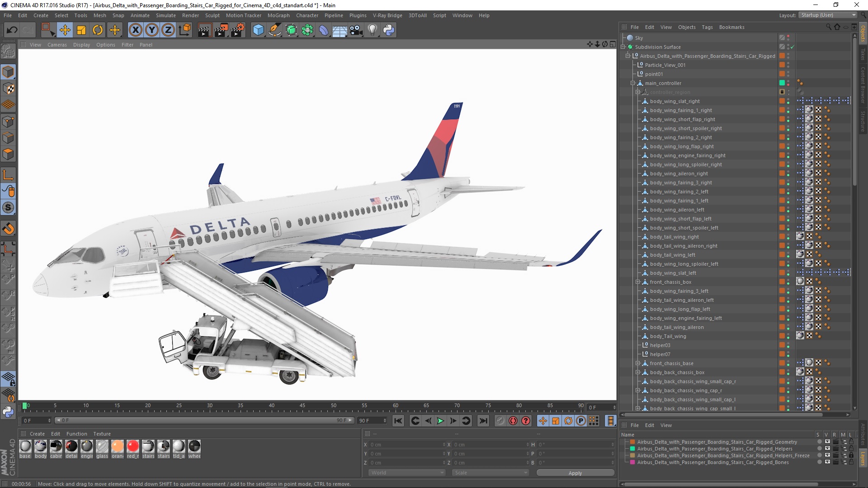
Task: Toggle Y-axis lock icon
Action: tap(152, 30)
